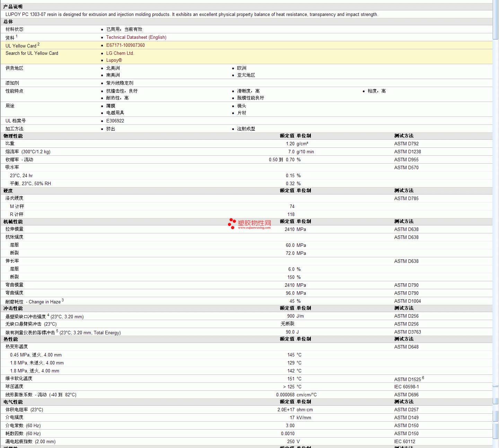Image resolution: width=499 pixels, height=448 pixels.
Task: Select the ASTM D648 test method
Action: (406, 347)
